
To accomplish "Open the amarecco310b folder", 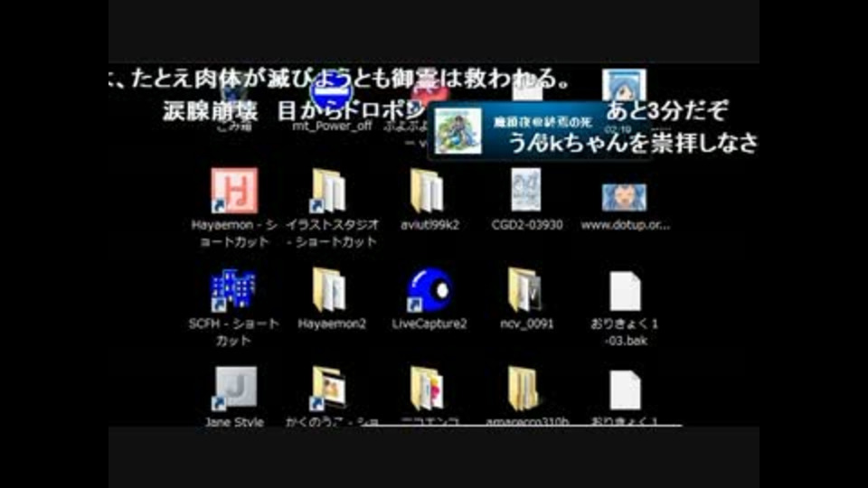I will 524,389.
